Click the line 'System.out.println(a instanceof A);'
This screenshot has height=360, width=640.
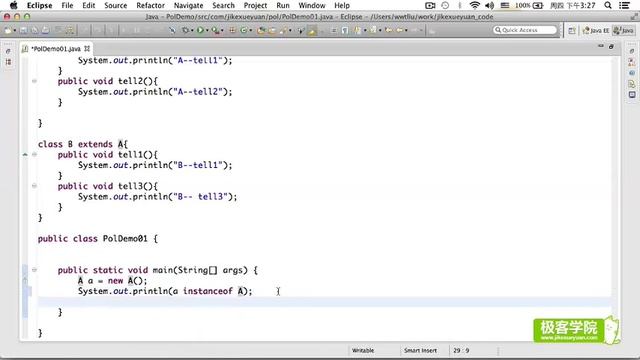pos(165,291)
